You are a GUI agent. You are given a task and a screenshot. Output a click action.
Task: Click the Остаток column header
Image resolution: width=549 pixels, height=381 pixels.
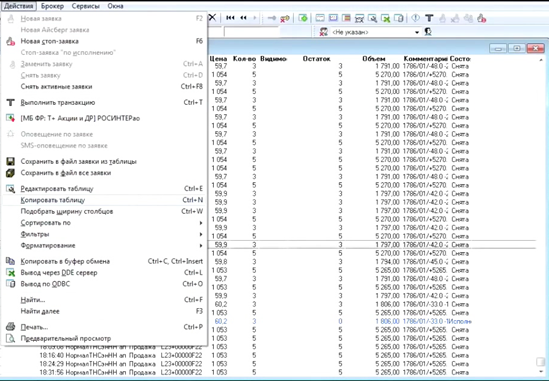tap(316, 59)
